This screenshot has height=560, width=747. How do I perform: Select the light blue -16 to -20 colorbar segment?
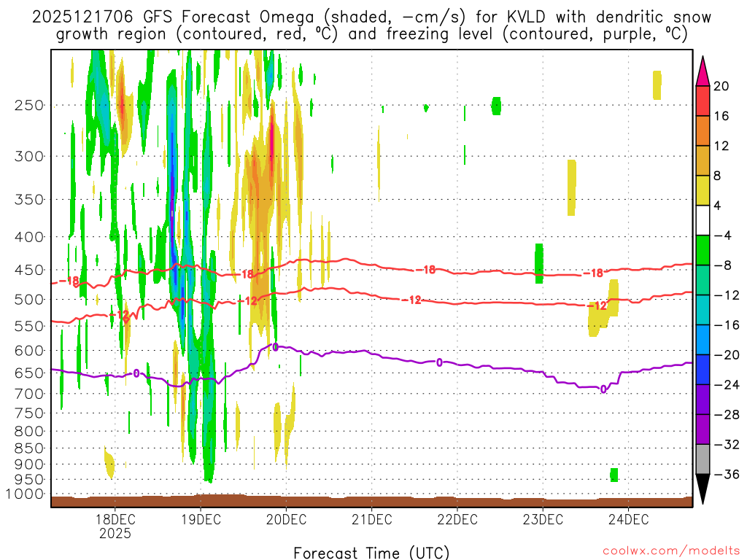pyautogui.click(x=703, y=340)
